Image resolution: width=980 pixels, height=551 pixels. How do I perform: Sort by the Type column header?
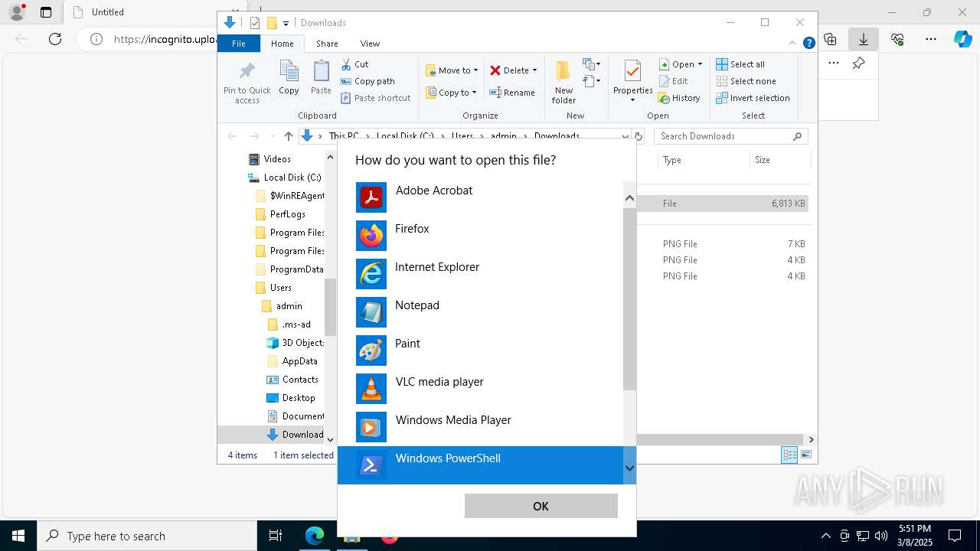tap(704, 160)
